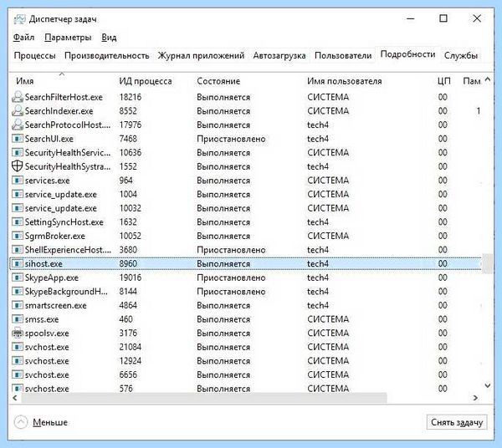Select the smartscreen.exe row name
This screenshot has width=502, height=448.
[56, 305]
